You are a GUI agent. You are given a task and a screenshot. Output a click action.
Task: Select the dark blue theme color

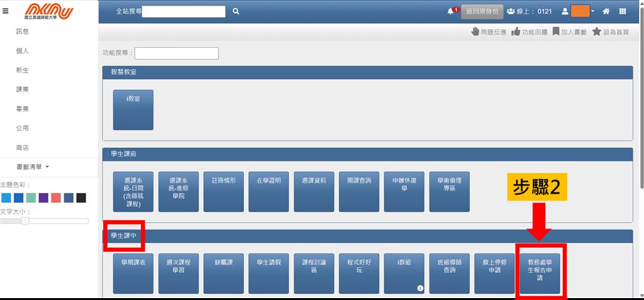(18, 197)
